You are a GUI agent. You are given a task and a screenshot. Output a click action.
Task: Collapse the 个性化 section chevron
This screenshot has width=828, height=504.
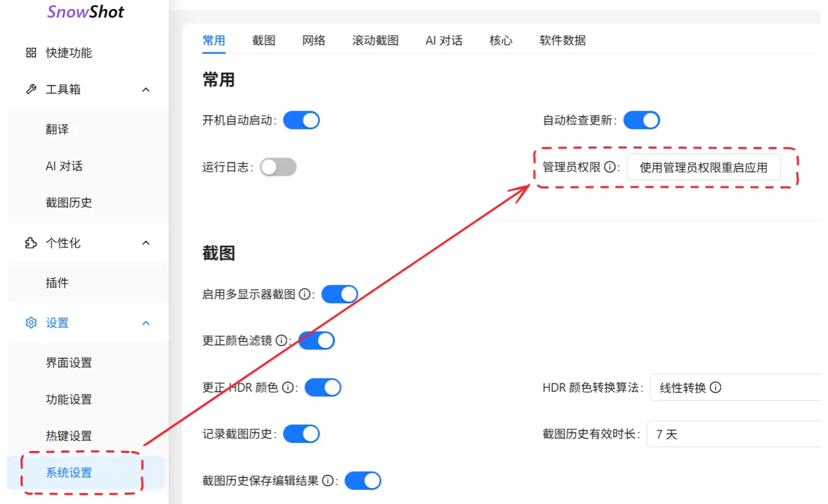pyautogui.click(x=146, y=243)
